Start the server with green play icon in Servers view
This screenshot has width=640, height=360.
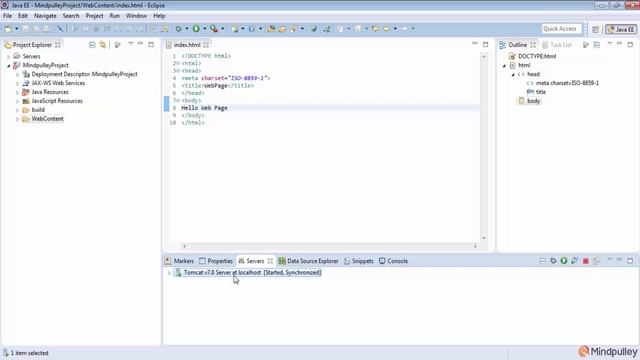tap(564, 260)
